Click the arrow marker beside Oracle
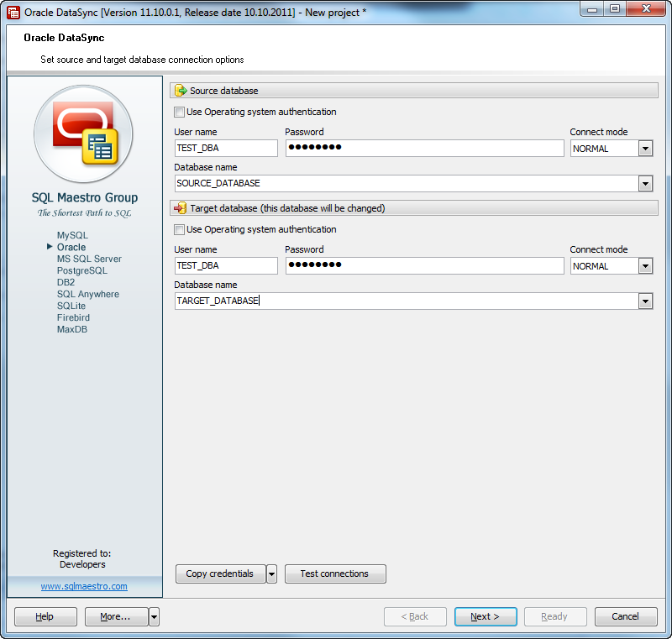This screenshot has height=639, width=672. (x=50, y=247)
